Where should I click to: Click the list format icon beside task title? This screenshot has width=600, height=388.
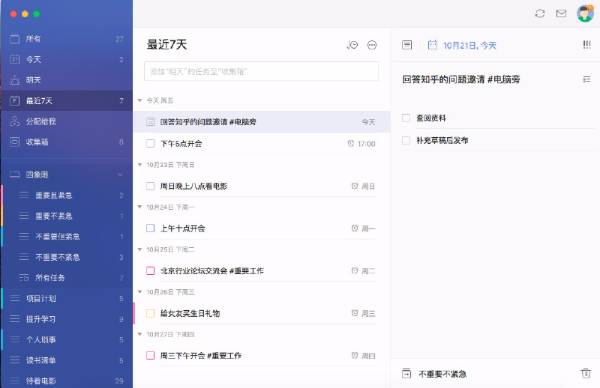coord(586,79)
